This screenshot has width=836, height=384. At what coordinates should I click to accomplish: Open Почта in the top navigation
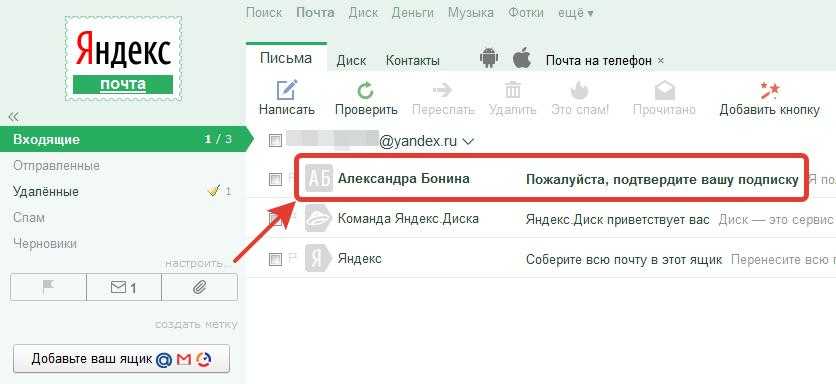coord(315,13)
